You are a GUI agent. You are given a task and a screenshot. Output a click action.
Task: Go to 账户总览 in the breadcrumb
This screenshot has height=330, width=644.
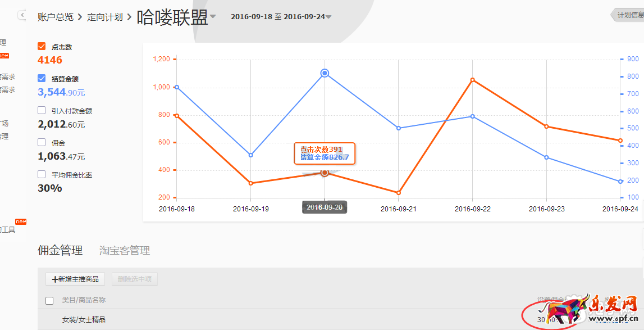(56, 17)
